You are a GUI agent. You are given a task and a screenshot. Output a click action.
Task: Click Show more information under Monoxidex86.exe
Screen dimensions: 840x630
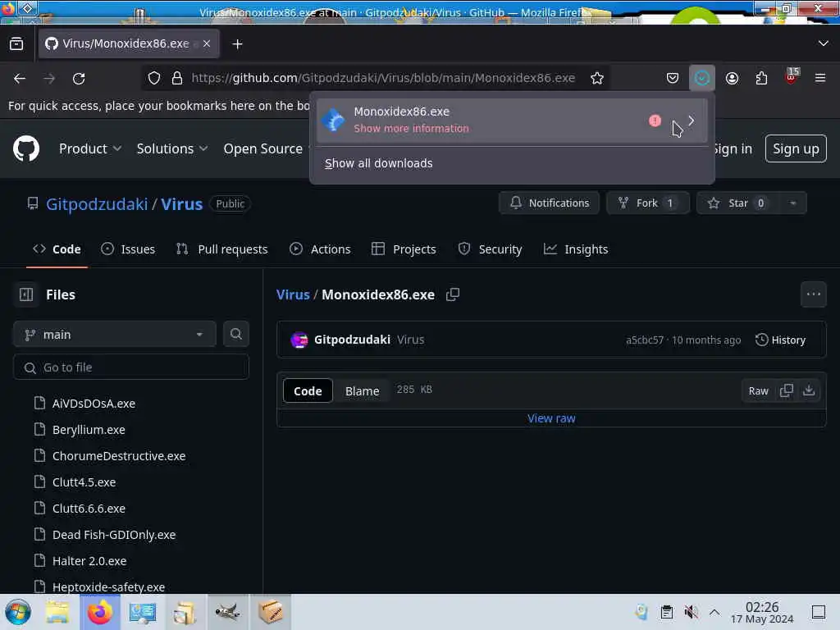[x=412, y=129]
